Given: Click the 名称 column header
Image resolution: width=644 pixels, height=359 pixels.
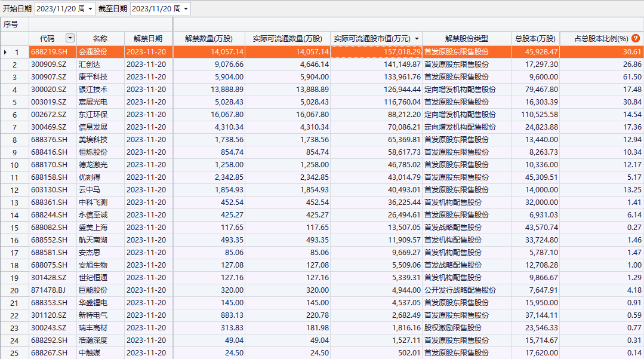Looking at the screenshot, I should 100,38.
